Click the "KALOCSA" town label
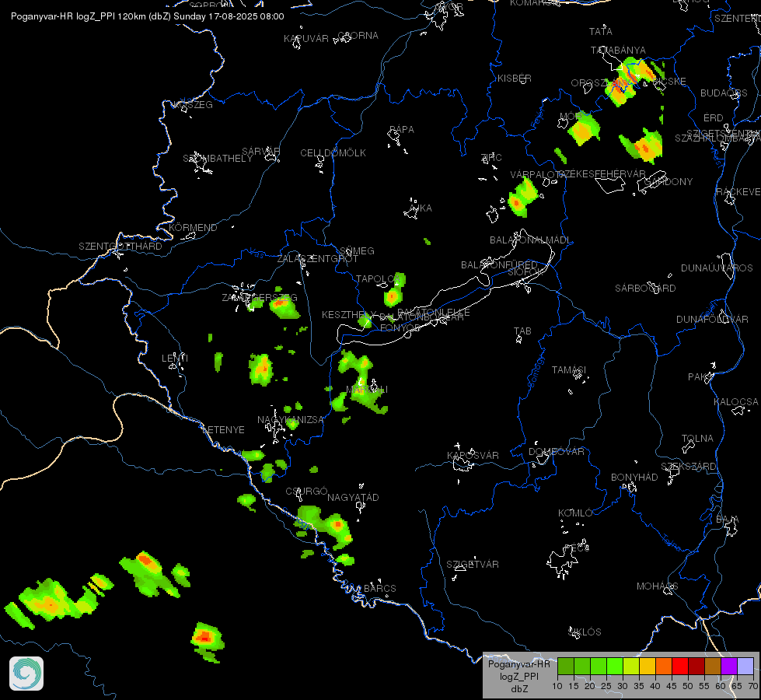Image resolution: width=761 pixels, height=700 pixels. 736,402
